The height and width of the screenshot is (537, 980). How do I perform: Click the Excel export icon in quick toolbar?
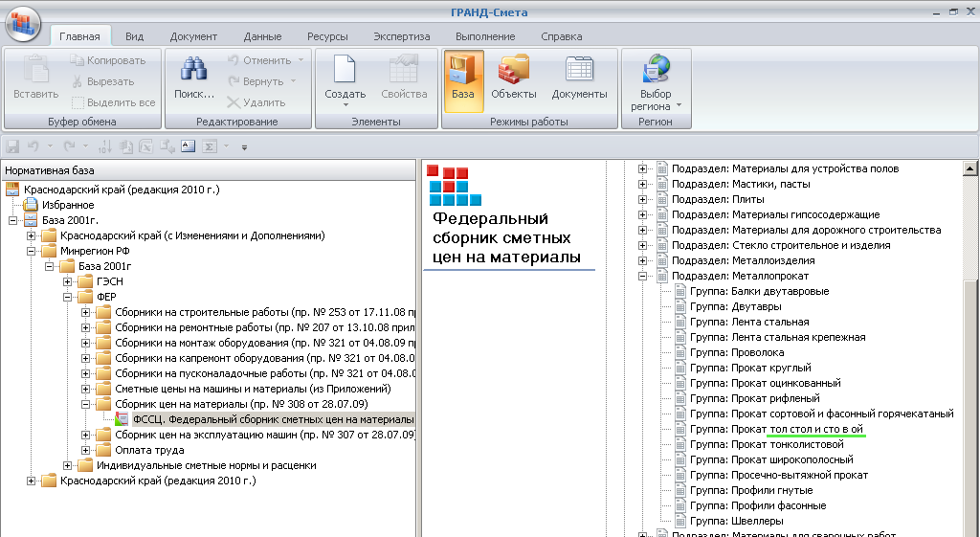click(x=146, y=146)
